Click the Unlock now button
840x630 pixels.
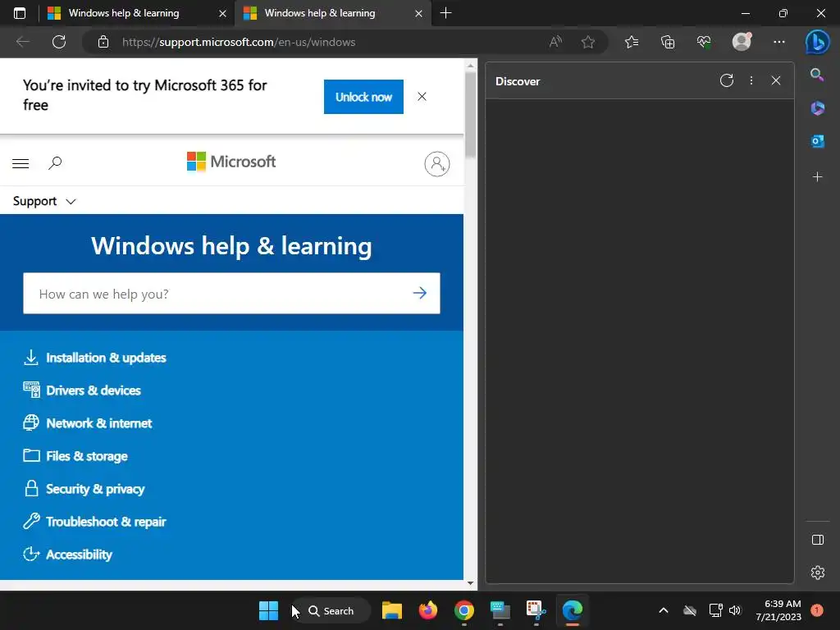click(x=363, y=97)
